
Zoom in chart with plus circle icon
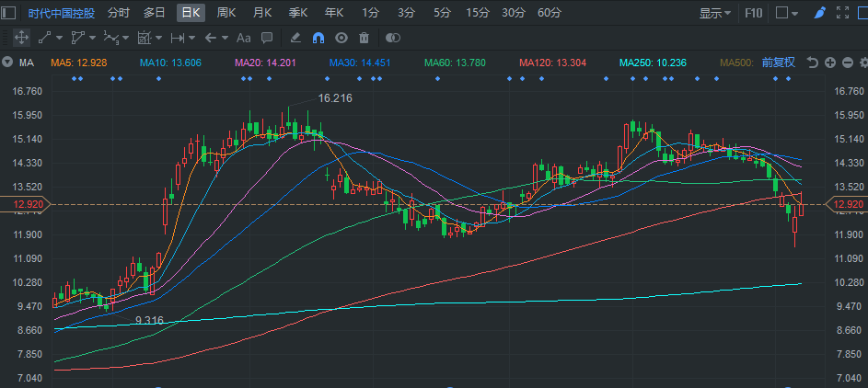pyautogui.click(x=830, y=63)
